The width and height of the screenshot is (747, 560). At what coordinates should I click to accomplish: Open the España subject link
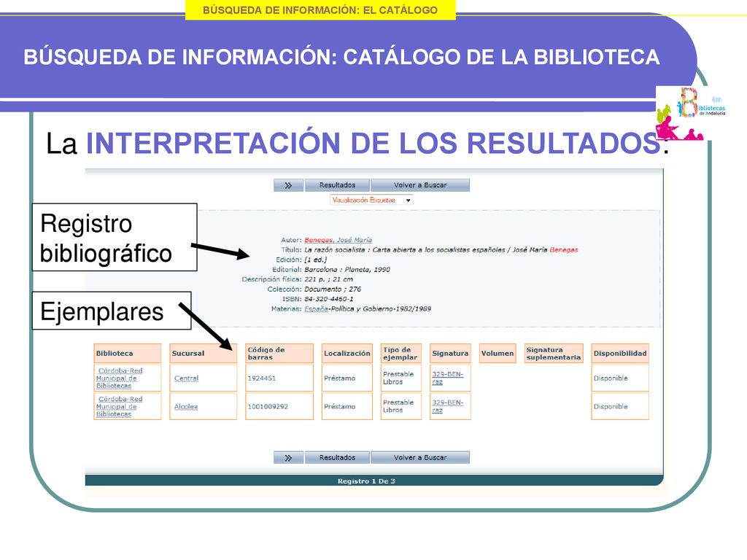pos(317,309)
